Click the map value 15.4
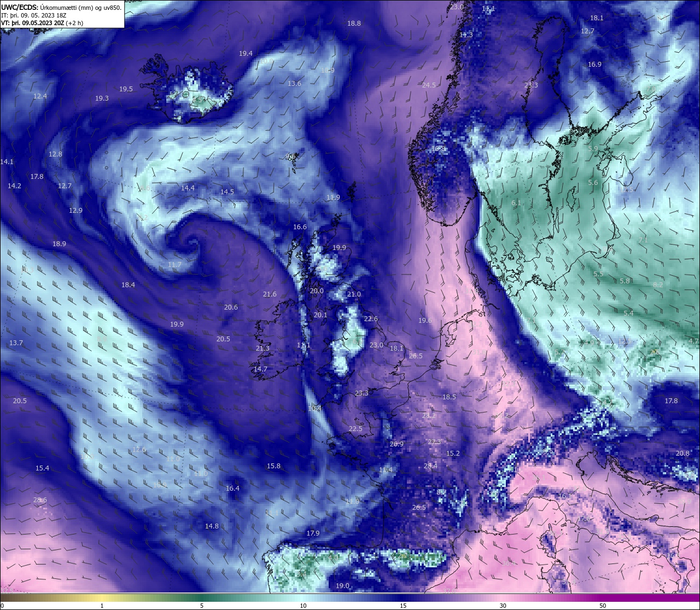Image resolution: width=700 pixels, height=610 pixels. point(42,468)
